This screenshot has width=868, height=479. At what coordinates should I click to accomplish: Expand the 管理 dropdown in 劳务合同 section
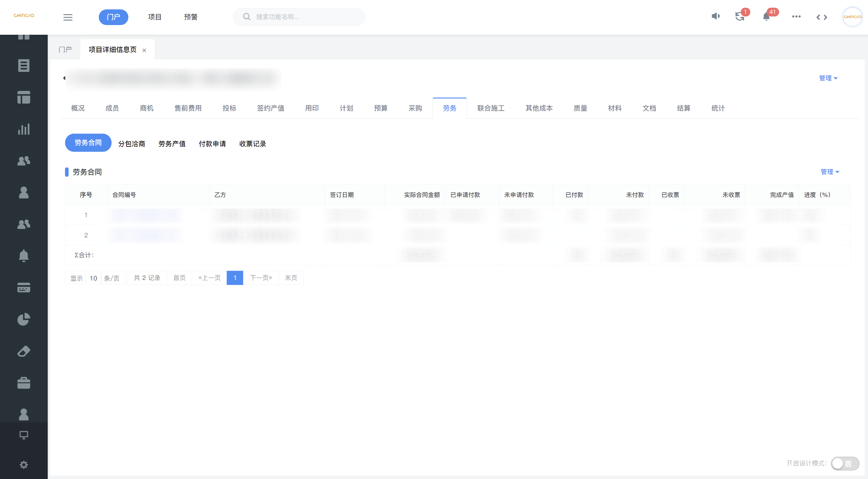click(x=829, y=172)
